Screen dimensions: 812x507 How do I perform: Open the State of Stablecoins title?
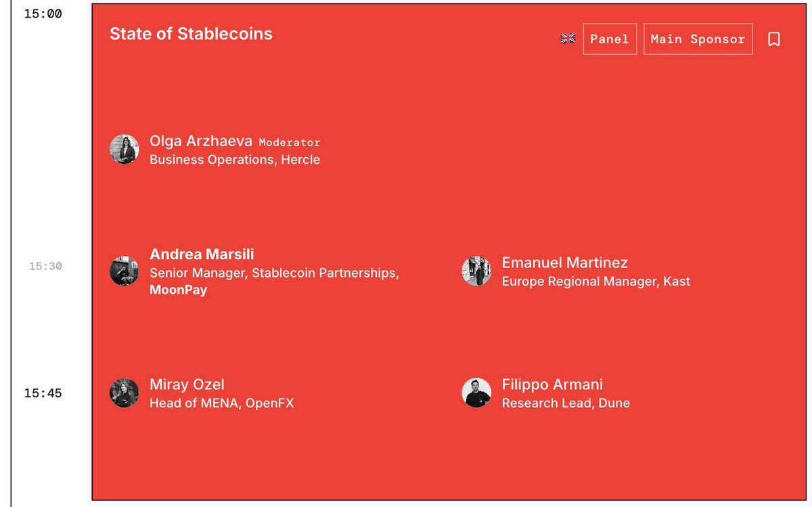(x=191, y=34)
